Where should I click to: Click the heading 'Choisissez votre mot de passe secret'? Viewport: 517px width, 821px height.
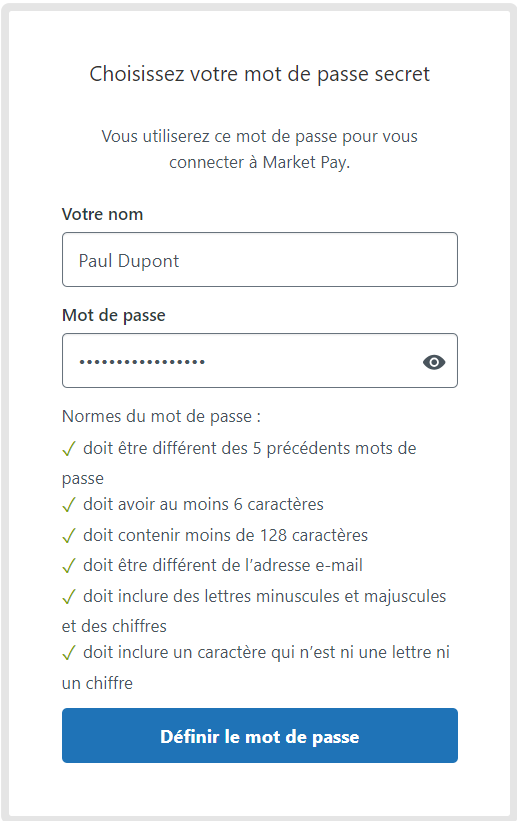pyautogui.click(x=260, y=74)
